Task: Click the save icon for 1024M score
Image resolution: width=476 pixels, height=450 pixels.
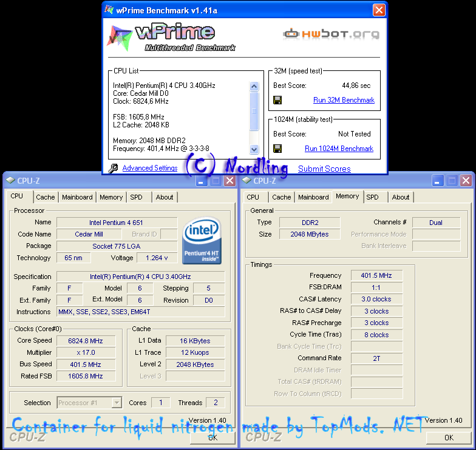Action: tap(277, 149)
